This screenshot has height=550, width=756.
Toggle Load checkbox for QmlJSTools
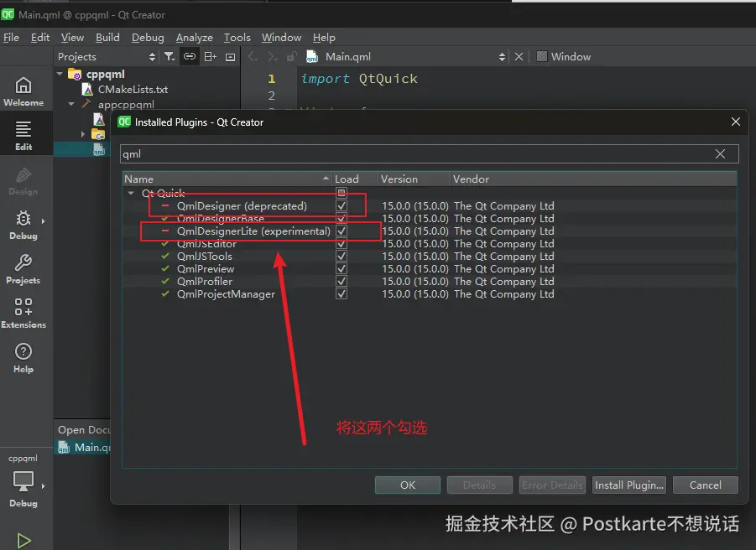tap(342, 257)
